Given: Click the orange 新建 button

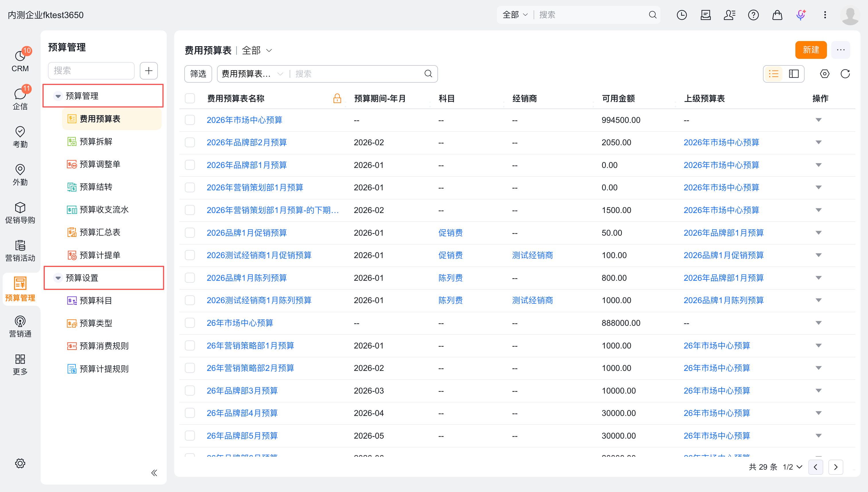Looking at the screenshot, I should point(811,50).
